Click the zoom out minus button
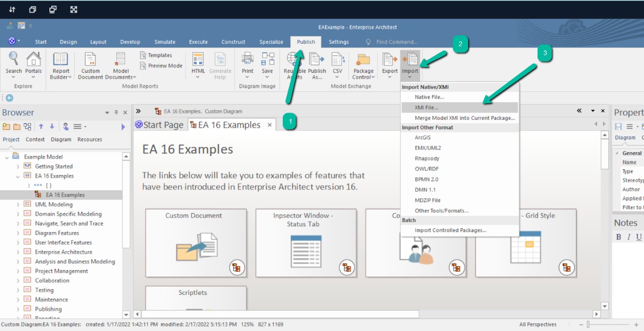 [x=581, y=324]
